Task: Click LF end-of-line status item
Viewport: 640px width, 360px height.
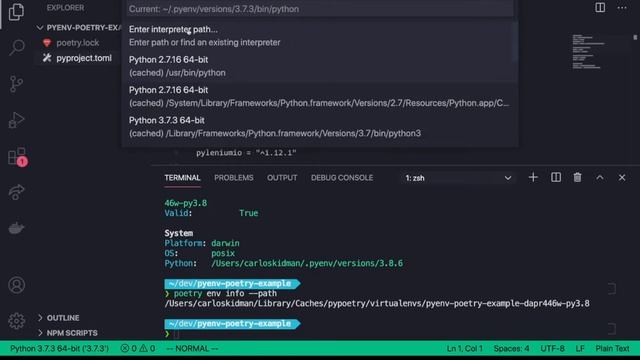Action: pos(580,349)
